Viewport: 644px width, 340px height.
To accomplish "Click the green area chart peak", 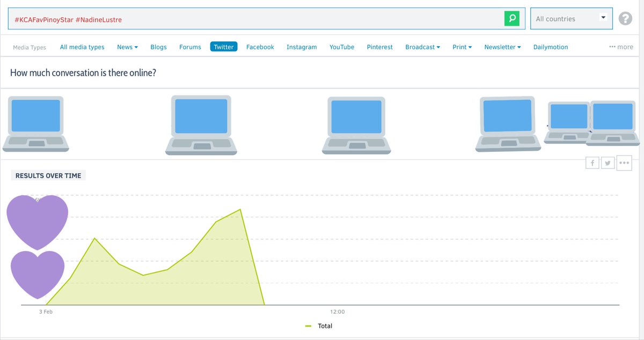I will pos(240,210).
